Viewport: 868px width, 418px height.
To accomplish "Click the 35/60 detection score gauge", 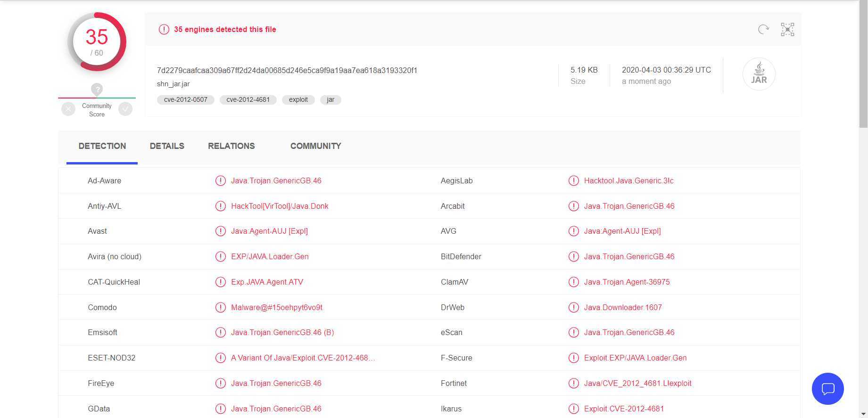I will click(x=97, y=42).
